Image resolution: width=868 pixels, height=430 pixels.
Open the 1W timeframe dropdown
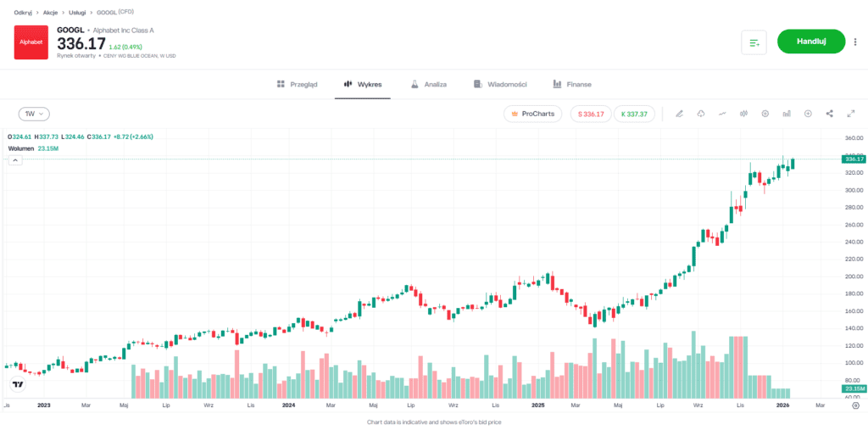(34, 114)
